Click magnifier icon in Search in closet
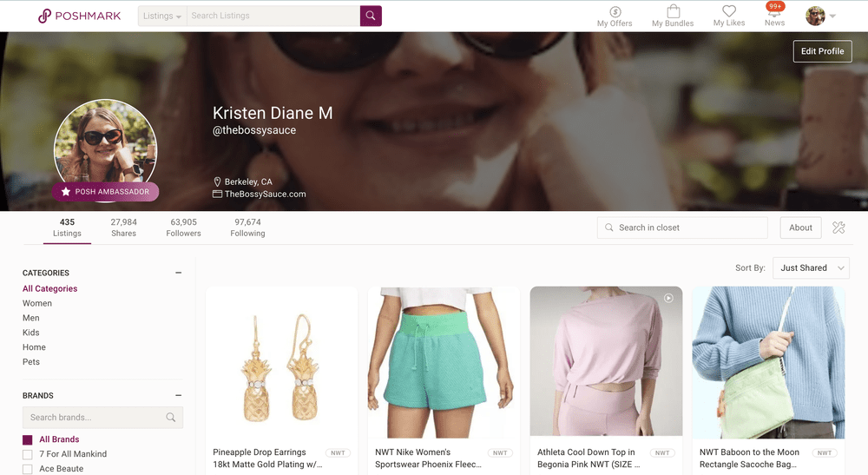The width and height of the screenshot is (868, 475). [x=609, y=228]
